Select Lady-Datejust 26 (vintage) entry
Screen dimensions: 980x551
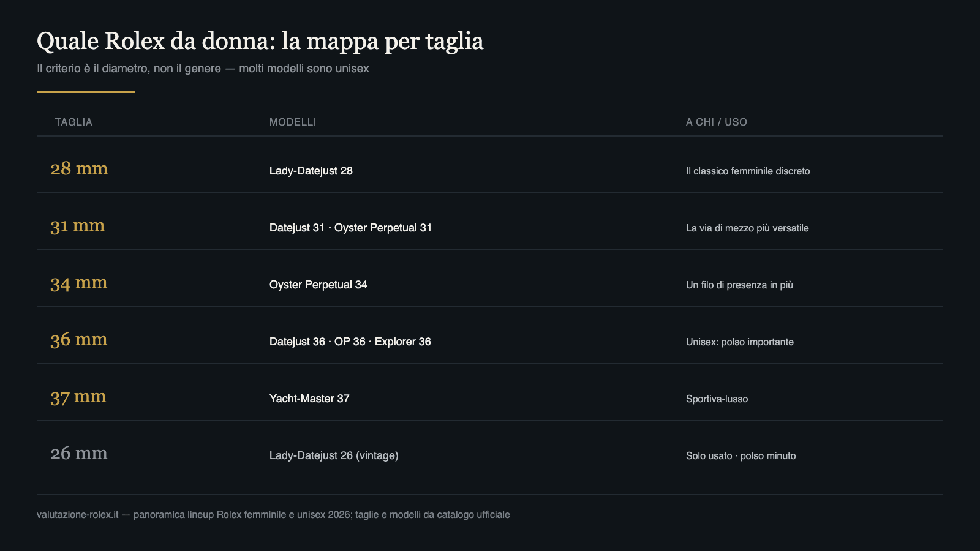(334, 455)
